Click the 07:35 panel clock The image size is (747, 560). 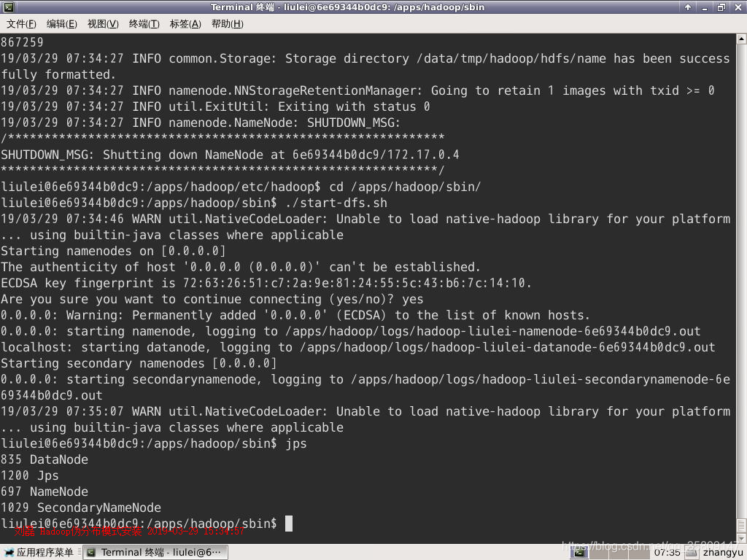667,553
